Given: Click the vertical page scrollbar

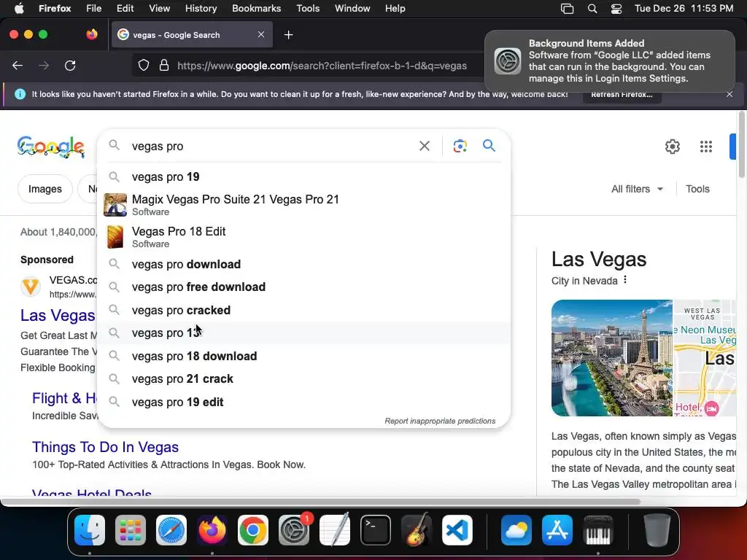Looking at the screenshot, I should click(741, 145).
